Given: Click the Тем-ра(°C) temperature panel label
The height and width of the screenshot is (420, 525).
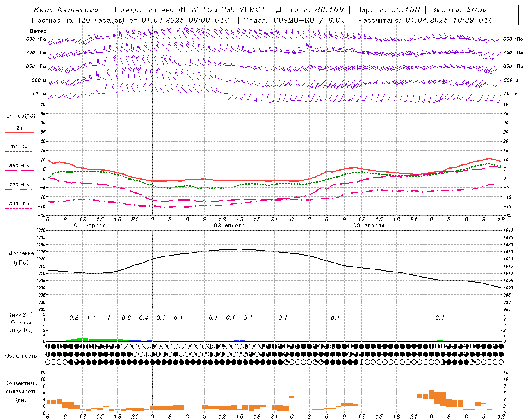Looking at the screenshot, I should tap(19, 116).
